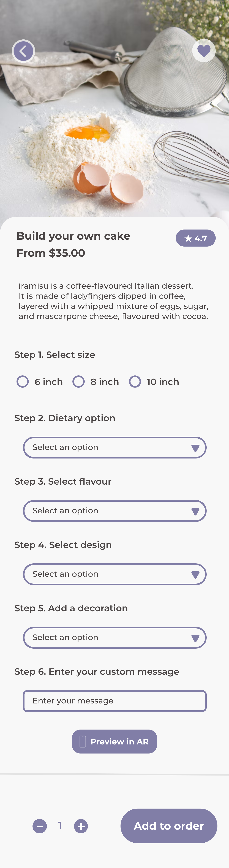Screen dimensions: 229x868
Task: Click the dropdown arrow for dietary option
Action: tap(195, 448)
